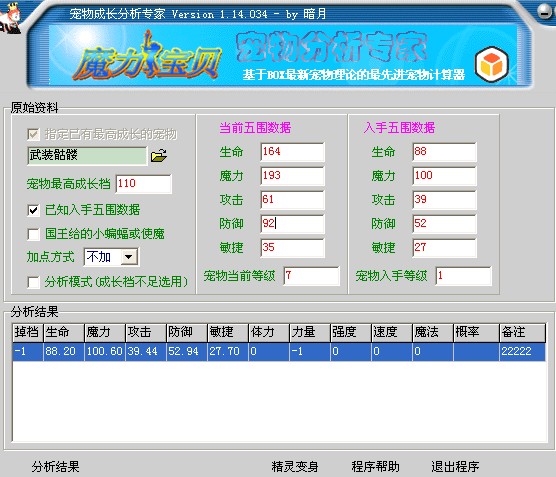Enable 分析模式(成长档不足选用) checkbox

[33, 282]
